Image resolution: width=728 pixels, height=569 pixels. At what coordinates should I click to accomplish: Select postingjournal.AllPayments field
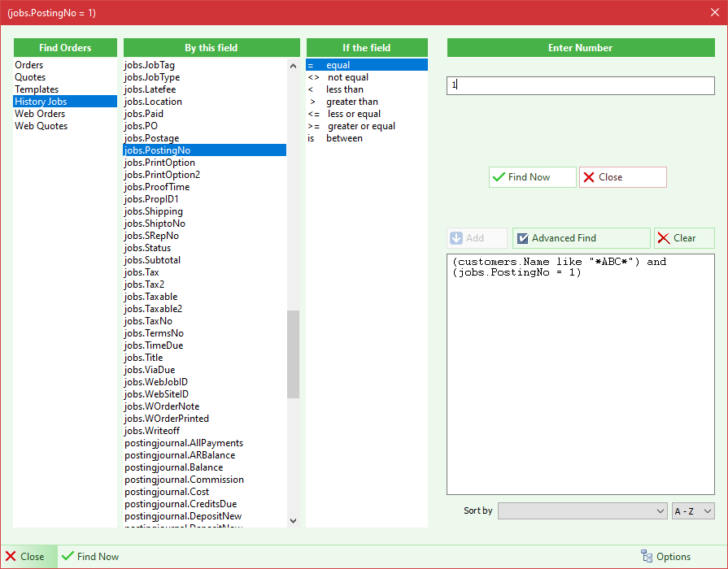(x=205, y=443)
